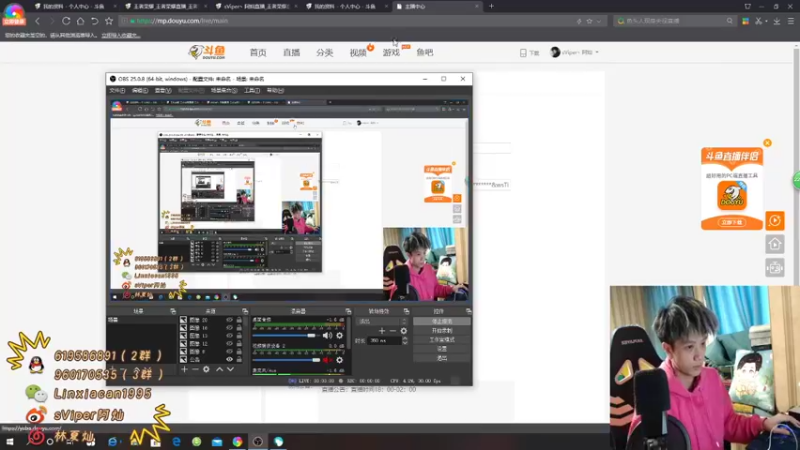Click orange play icon in right sidebar
The image size is (800, 450).
point(774,221)
